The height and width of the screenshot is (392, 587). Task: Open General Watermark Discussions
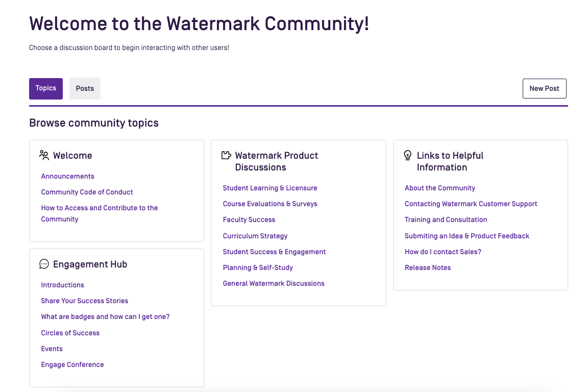click(274, 283)
